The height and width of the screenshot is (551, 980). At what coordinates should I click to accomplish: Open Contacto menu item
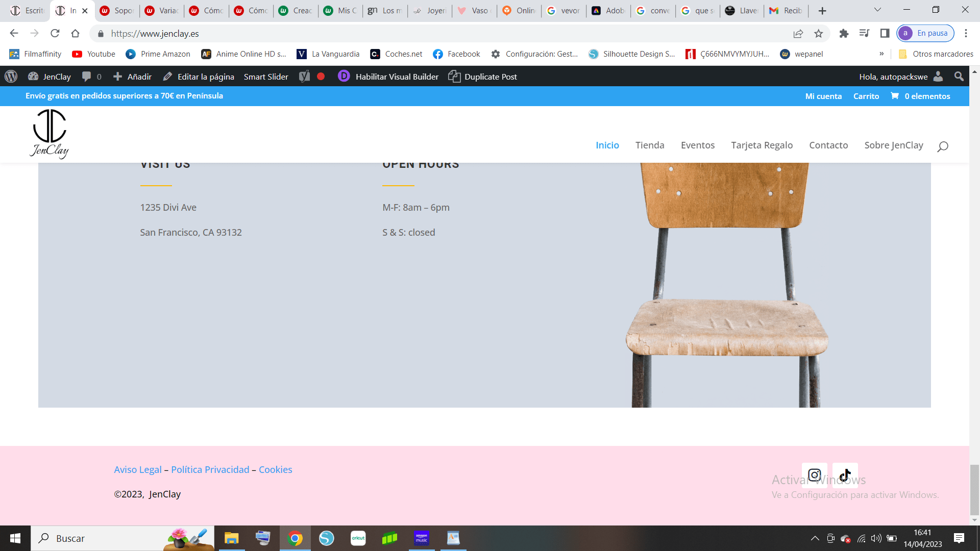[x=828, y=145]
